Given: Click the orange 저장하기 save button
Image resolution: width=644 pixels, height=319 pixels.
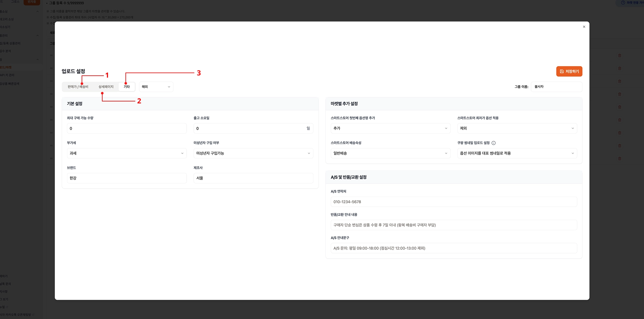Looking at the screenshot, I should 569,71.
